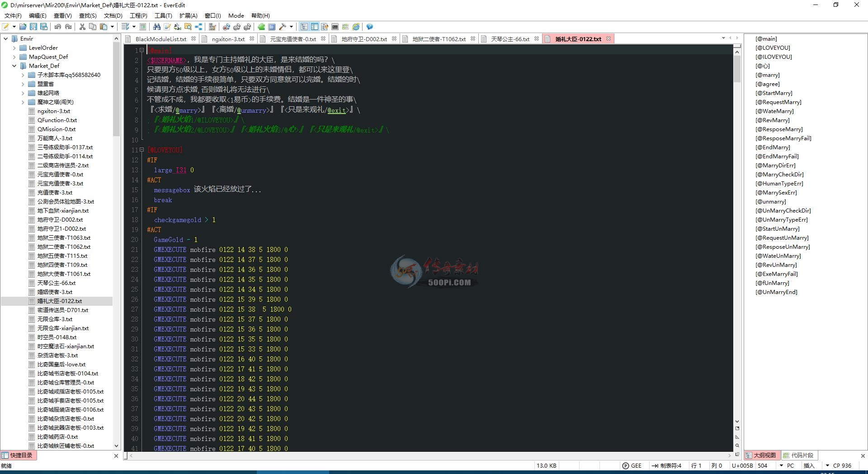Start recording a macro with the red-dot icon
The width and height of the screenshot is (868, 474).
226,27
